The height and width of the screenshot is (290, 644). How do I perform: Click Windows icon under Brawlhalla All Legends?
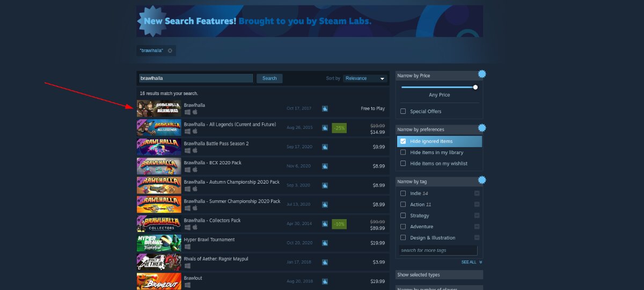point(187,132)
